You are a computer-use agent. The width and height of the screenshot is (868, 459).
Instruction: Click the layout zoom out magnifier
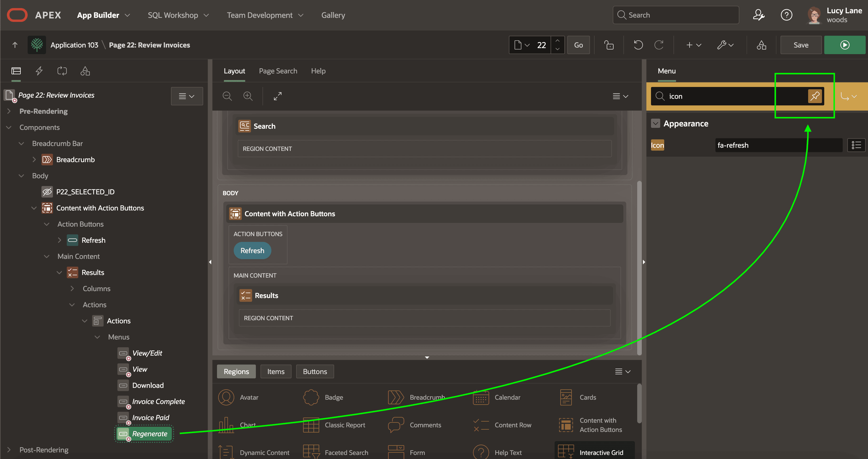(227, 96)
